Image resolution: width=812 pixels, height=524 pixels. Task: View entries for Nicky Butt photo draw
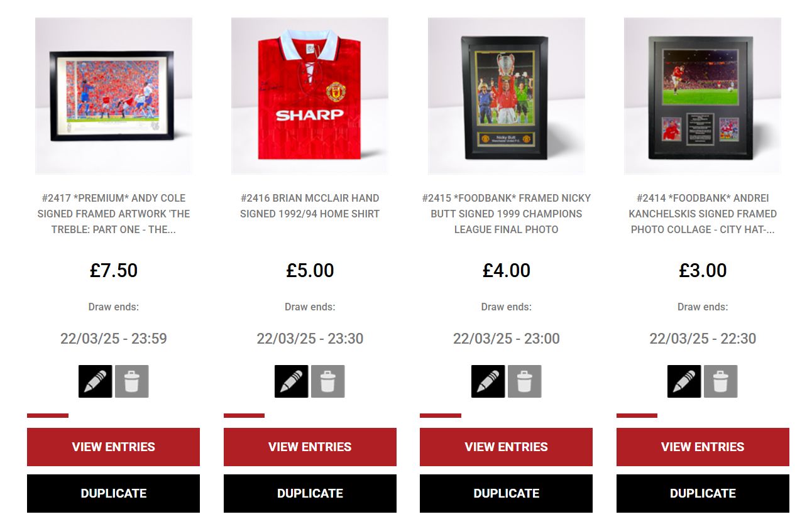[506, 447]
